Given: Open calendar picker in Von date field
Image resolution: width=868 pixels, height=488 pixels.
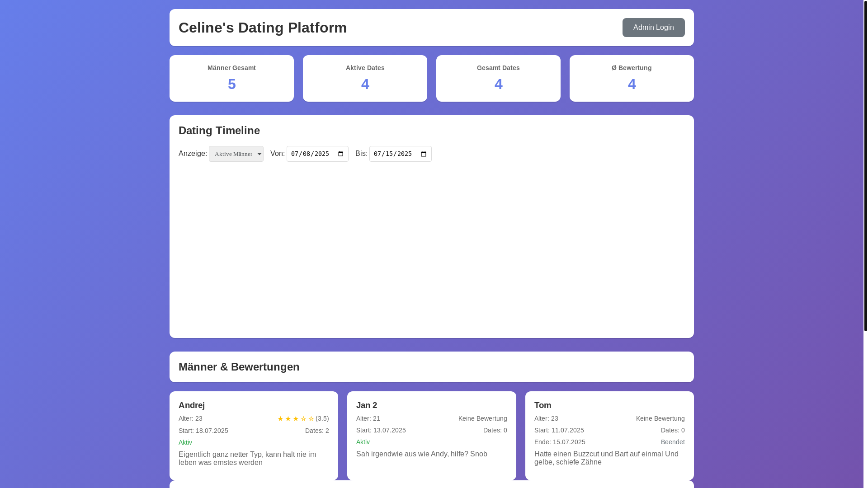Looking at the screenshot, I should pyautogui.click(x=341, y=154).
